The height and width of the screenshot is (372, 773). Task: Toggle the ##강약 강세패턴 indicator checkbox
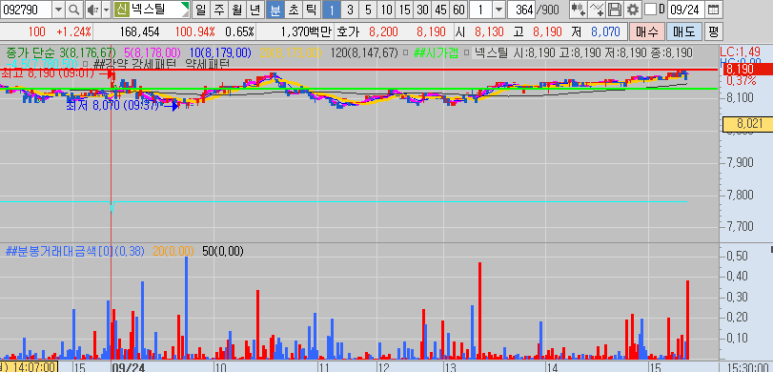click(x=85, y=63)
